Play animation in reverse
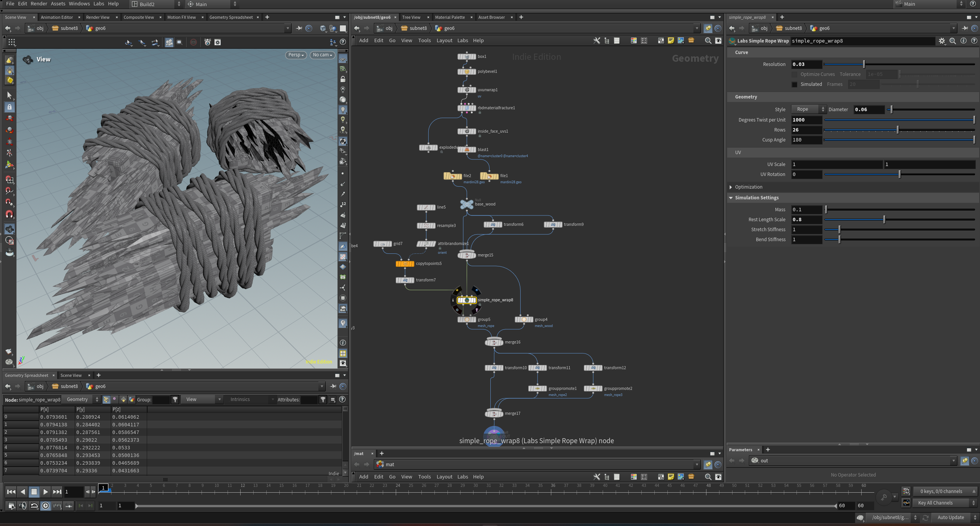 point(23,492)
